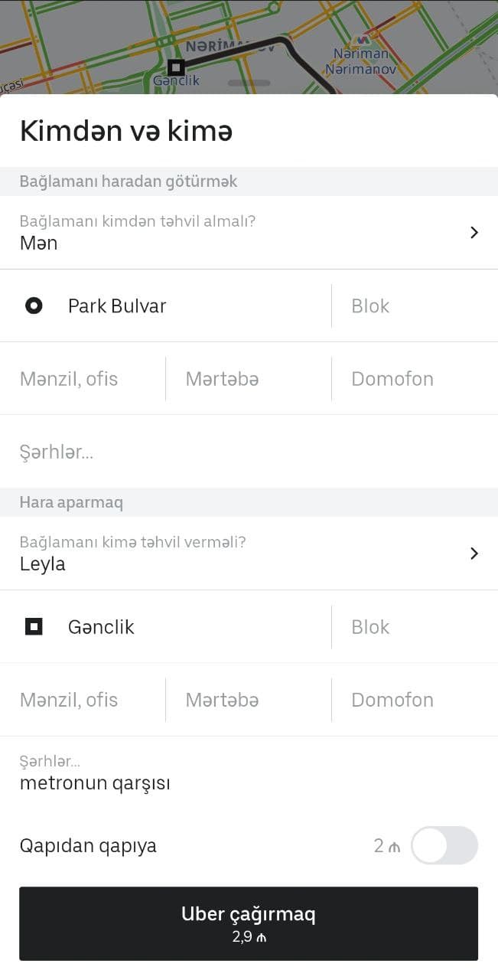Click the circular pickup point icon

34,306
